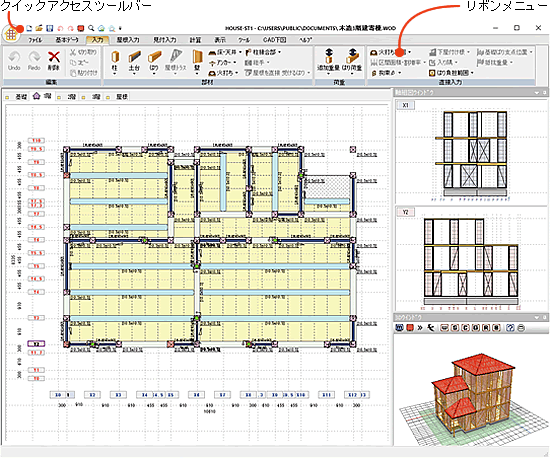Image resolution: width=550 pixels, height=458 pixels.
Task: Open the 計算 ribbon tab
Action: pyautogui.click(x=195, y=40)
